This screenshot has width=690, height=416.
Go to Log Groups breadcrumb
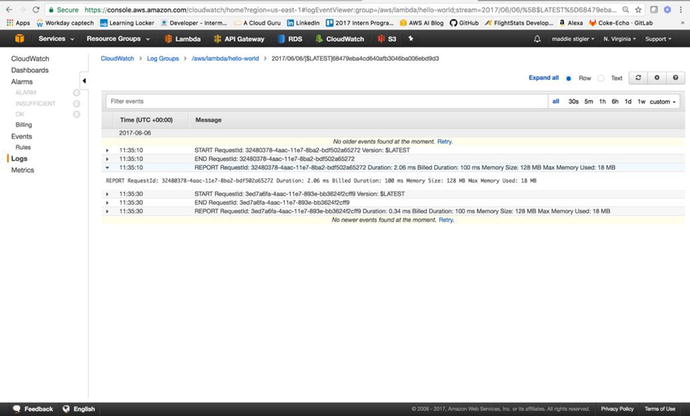(x=162, y=60)
